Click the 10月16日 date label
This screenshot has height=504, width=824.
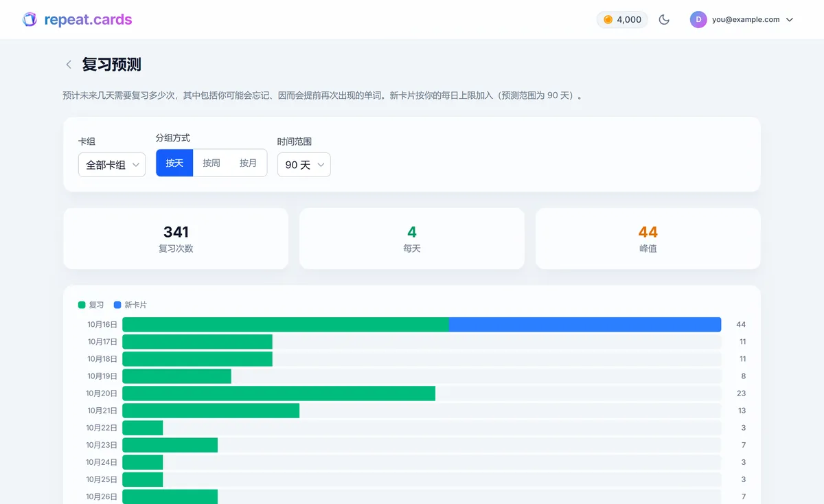(x=102, y=324)
